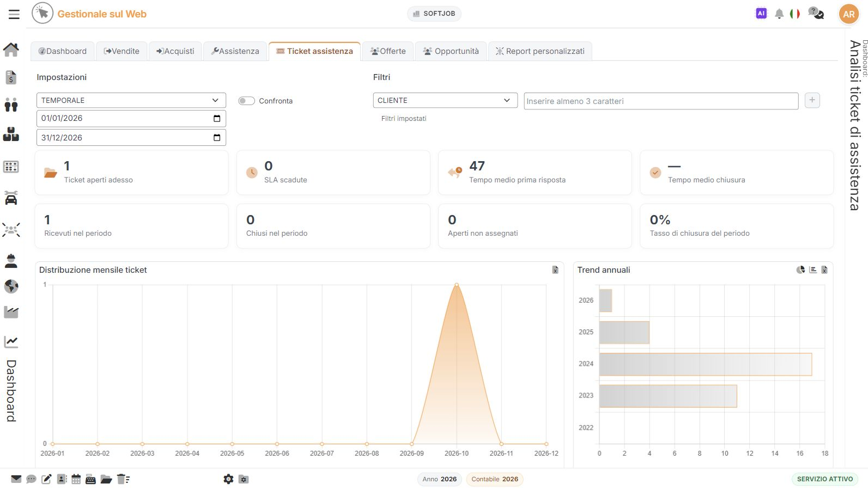The height and width of the screenshot is (490, 868).
Task: Open the worker helmet sidebar icon
Action: (x=11, y=261)
